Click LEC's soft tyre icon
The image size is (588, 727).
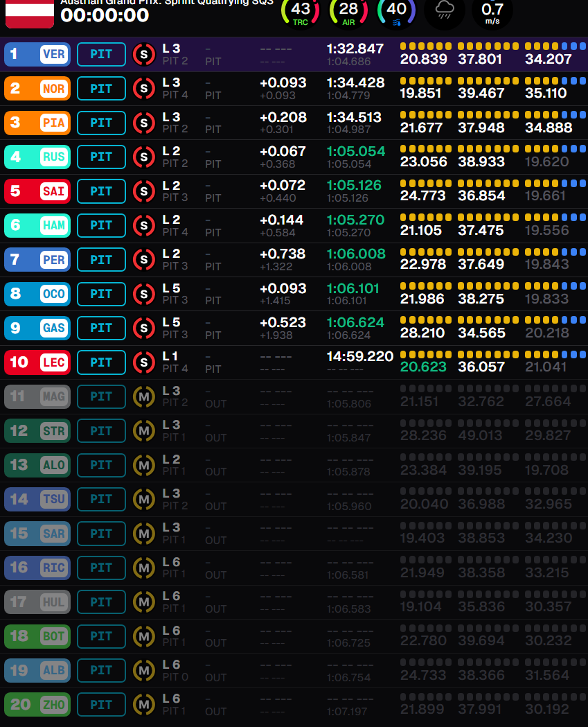[143, 362]
